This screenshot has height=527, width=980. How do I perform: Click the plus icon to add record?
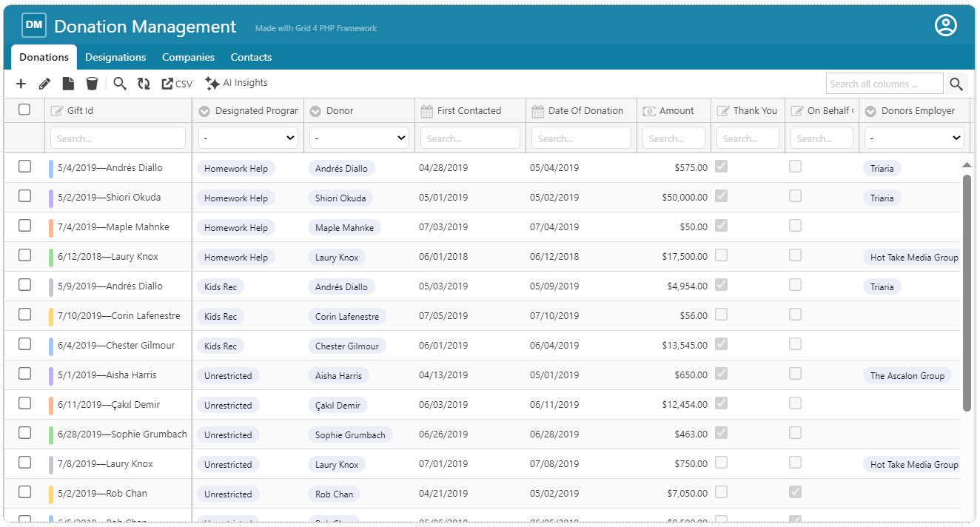click(x=21, y=84)
